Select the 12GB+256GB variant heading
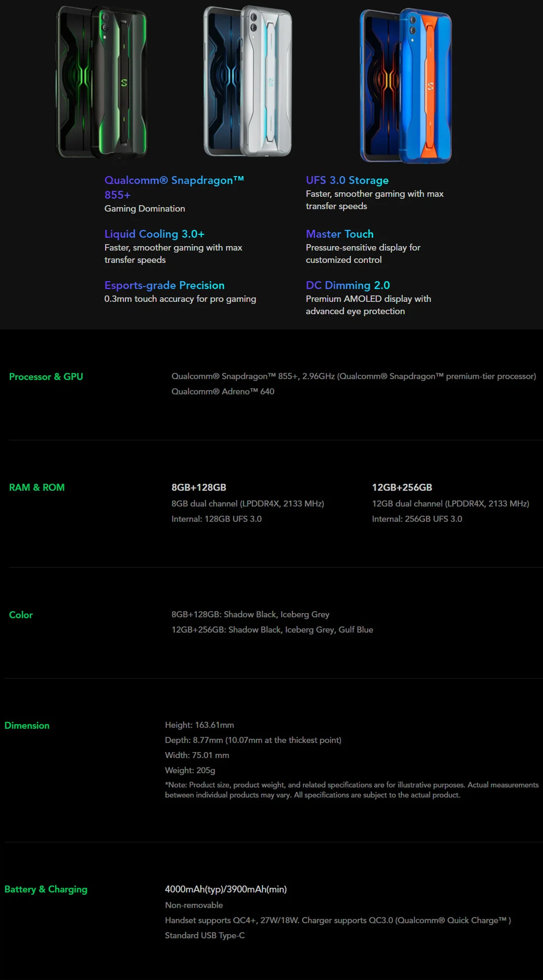 (x=402, y=487)
